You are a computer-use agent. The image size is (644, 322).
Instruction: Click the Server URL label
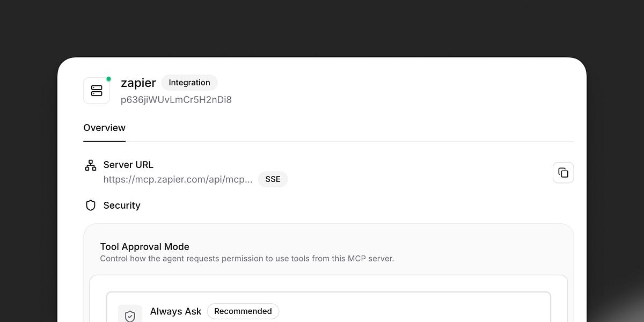point(128,165)
